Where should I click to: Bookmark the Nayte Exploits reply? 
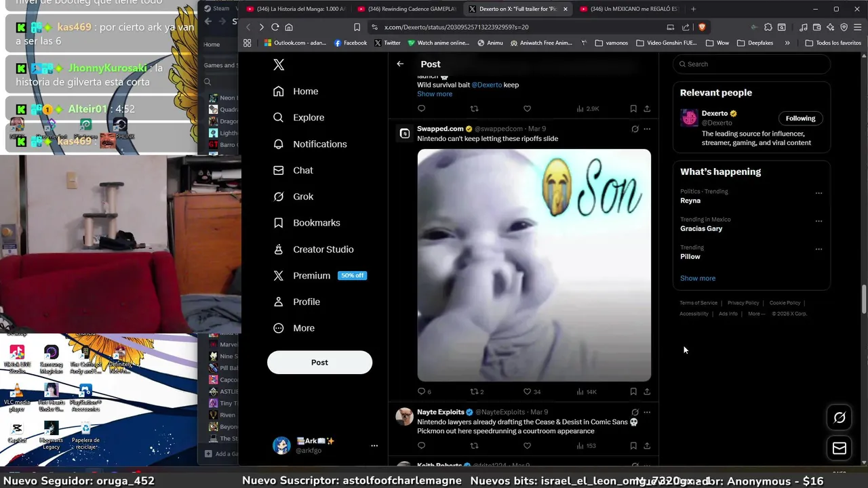coord(633,446)
